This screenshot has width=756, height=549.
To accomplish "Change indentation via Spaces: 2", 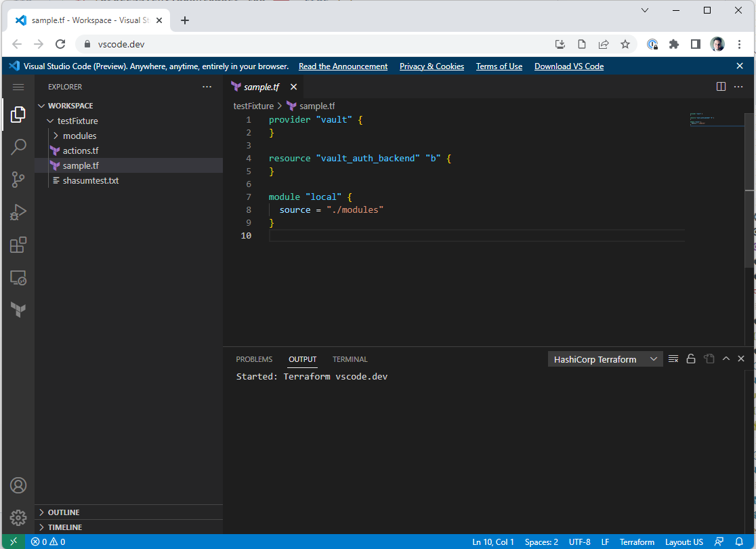I will (x=541, y=542).
